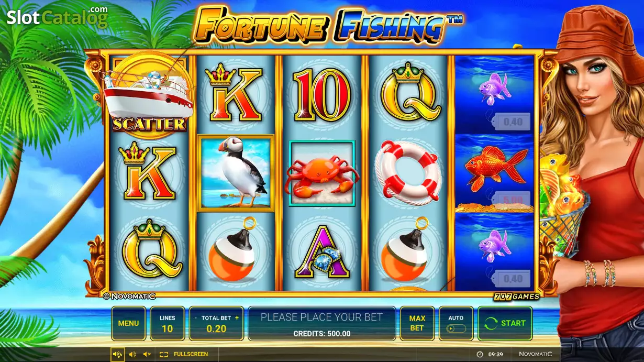The width and height of the screenshot is (644, 362).
Task: Select the sound and music on icon
Action: click(117, 355)
